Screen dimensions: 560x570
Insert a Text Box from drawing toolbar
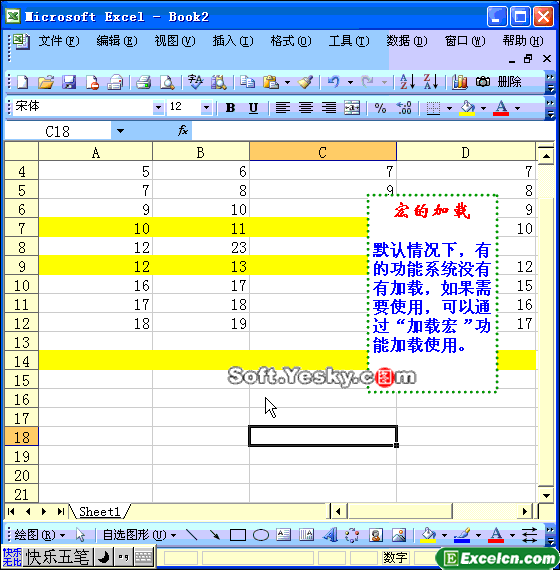tap(284, 535)
